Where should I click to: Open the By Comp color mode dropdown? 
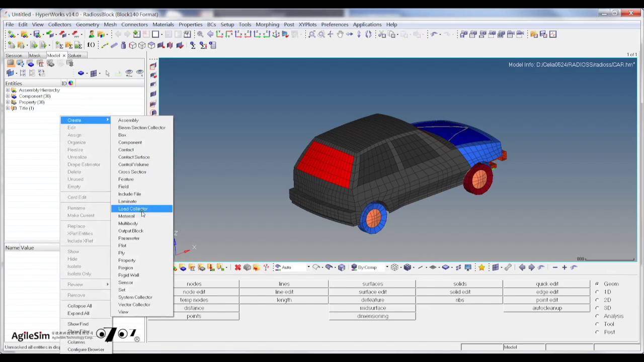pyautogui.click(x=387, y=267)
